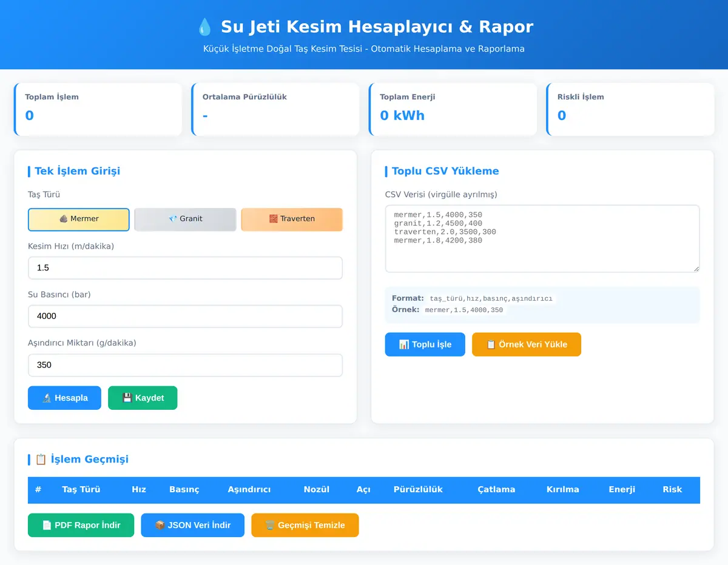Click the Toplu İşle button
The width and height of the screenshot is (728, 565).
pos(425,344)
